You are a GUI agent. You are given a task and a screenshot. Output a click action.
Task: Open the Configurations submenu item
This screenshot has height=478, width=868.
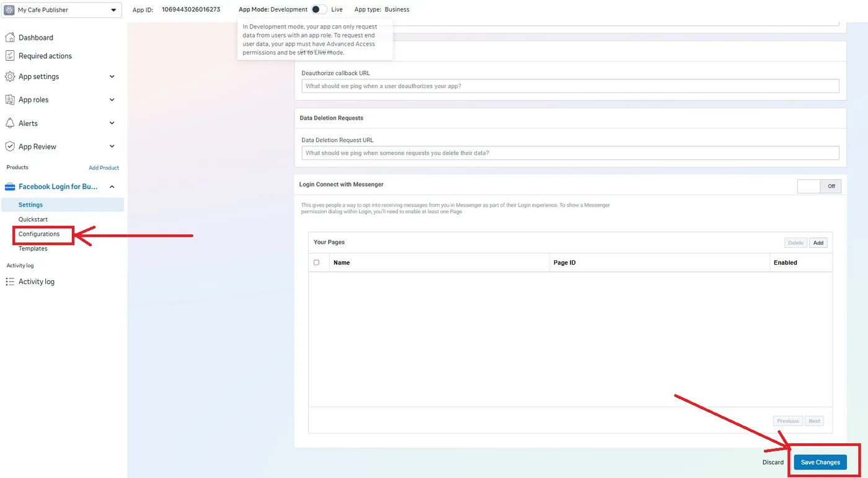coord(39,234)
